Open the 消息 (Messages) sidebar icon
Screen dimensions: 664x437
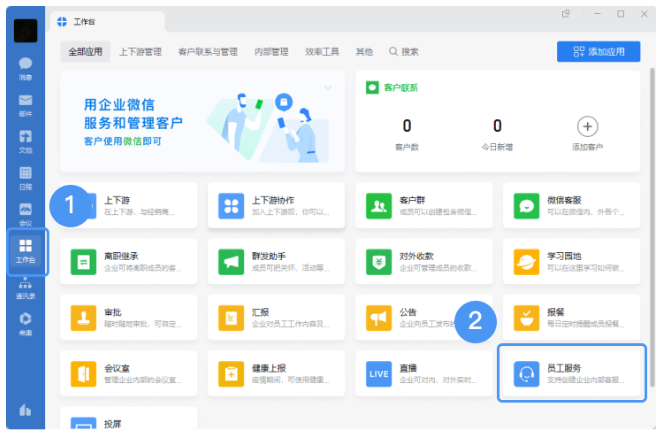tap(25, 67)
